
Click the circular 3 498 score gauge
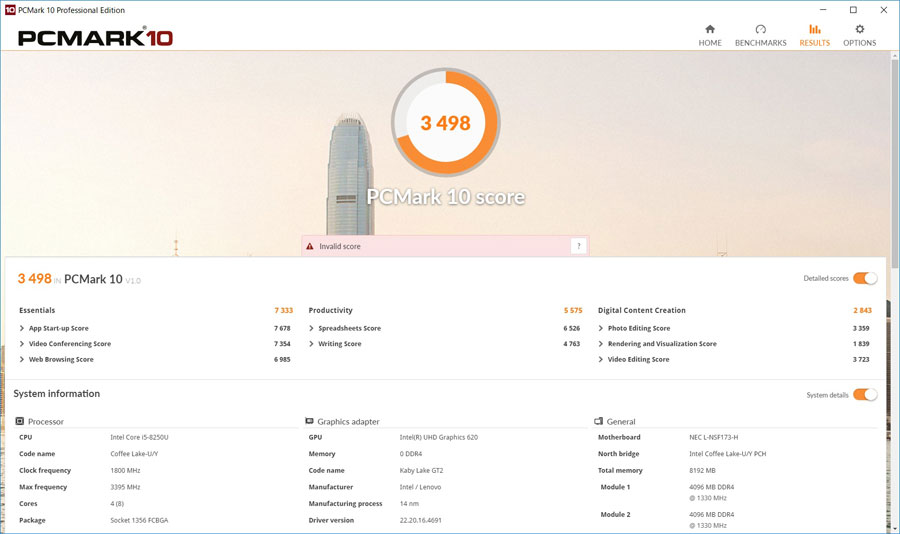[x=445, y=123]
